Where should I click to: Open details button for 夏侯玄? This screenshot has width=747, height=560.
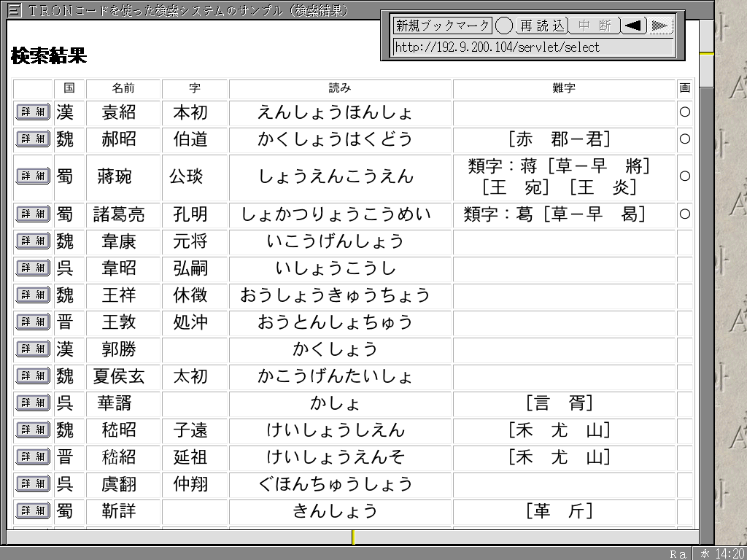coord(33,376)
